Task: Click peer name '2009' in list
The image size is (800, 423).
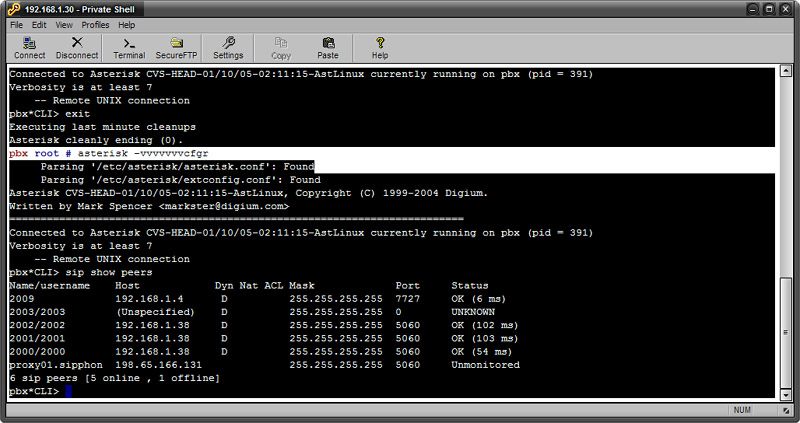Action: pos(21,299)
